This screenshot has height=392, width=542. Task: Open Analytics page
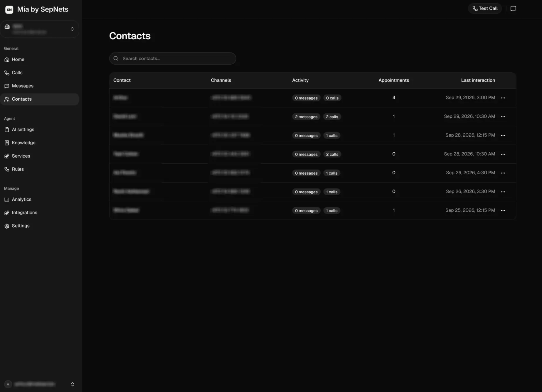click(x=40, y=200)
